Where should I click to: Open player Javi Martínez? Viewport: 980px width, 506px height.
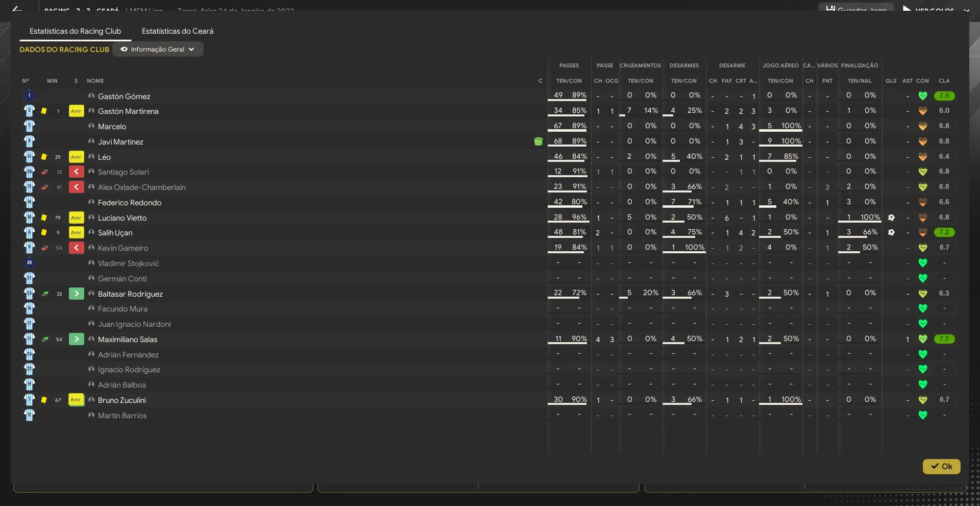pyautogui.click(x=120, y=141)
